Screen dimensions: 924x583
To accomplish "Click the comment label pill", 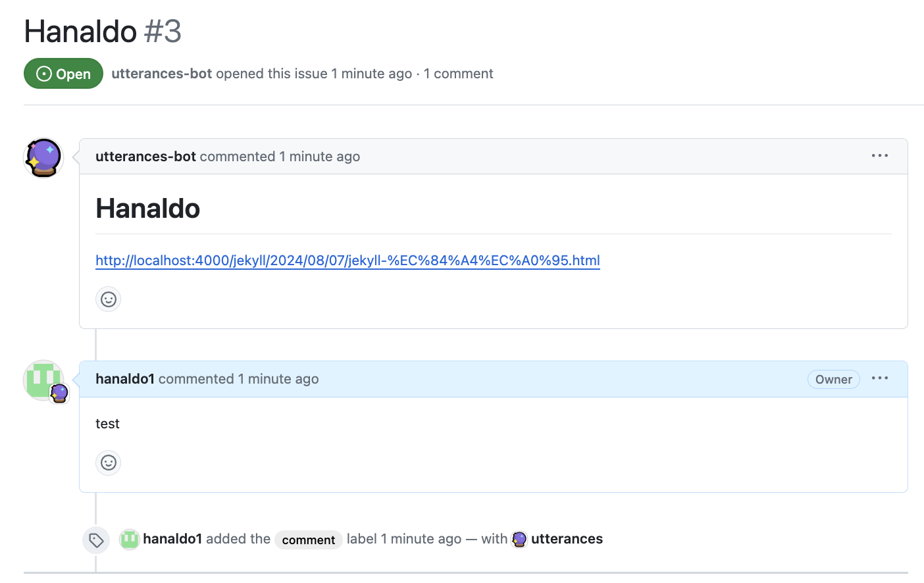I will (x=308, y=540).
